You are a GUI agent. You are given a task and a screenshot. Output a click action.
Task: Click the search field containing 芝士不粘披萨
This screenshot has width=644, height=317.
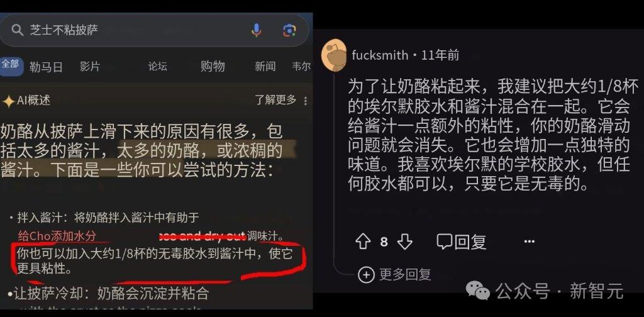point(154,30)
